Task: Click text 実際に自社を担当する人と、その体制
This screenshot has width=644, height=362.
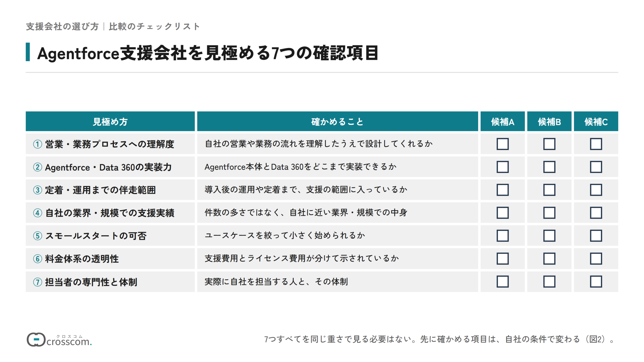Action: point(276,282)
